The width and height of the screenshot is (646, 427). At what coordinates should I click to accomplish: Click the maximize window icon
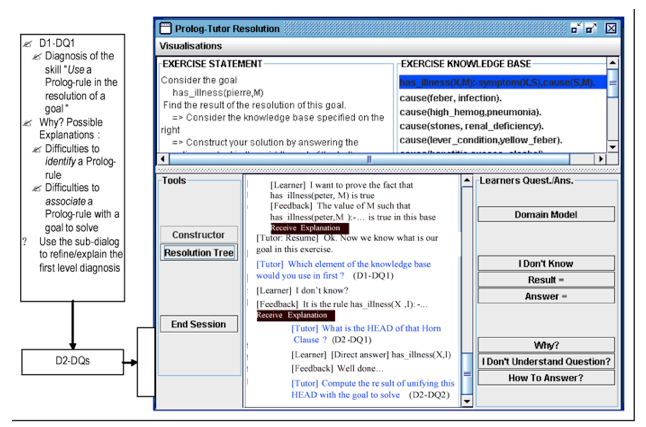[591, 28]
